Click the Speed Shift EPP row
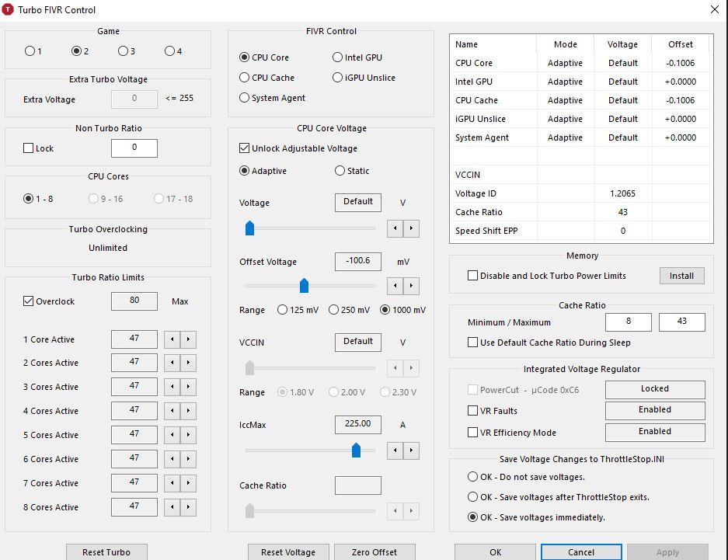Image resolution: width=728 pixels, height=560 pixels. pyautogui.click(x=581, y=231)
